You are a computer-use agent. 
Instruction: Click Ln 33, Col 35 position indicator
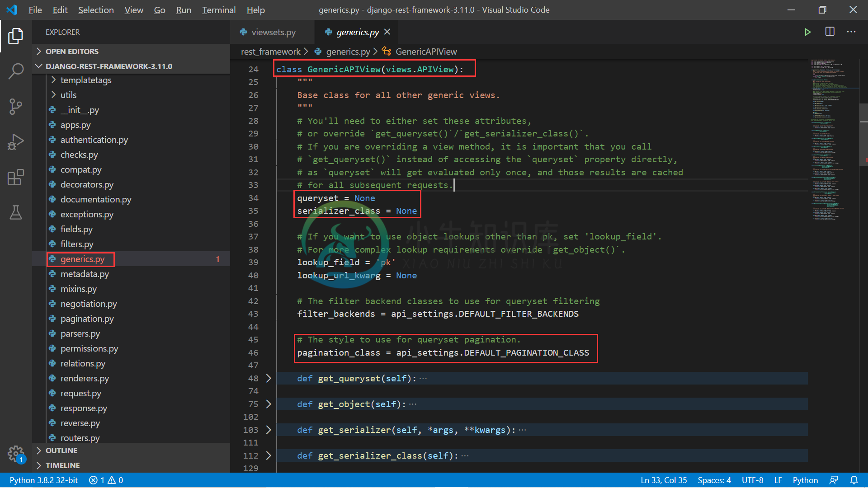[x=664, y=480]
